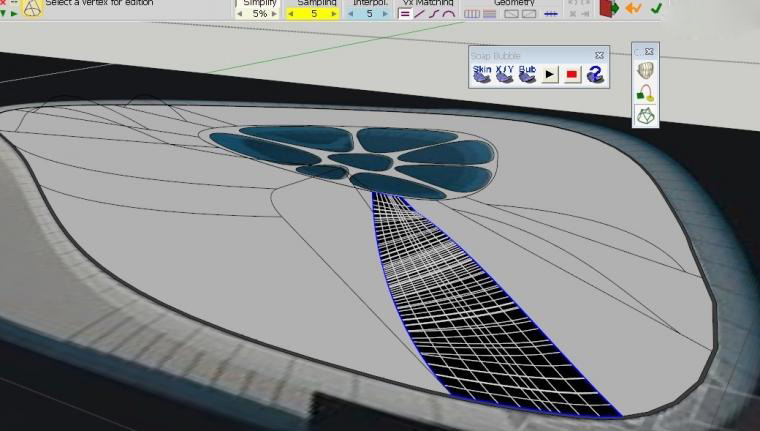760x431 pixels.
Task: Select the wireframe mesh tool icon
Action: pyautogui.click(x=646, y=116)
